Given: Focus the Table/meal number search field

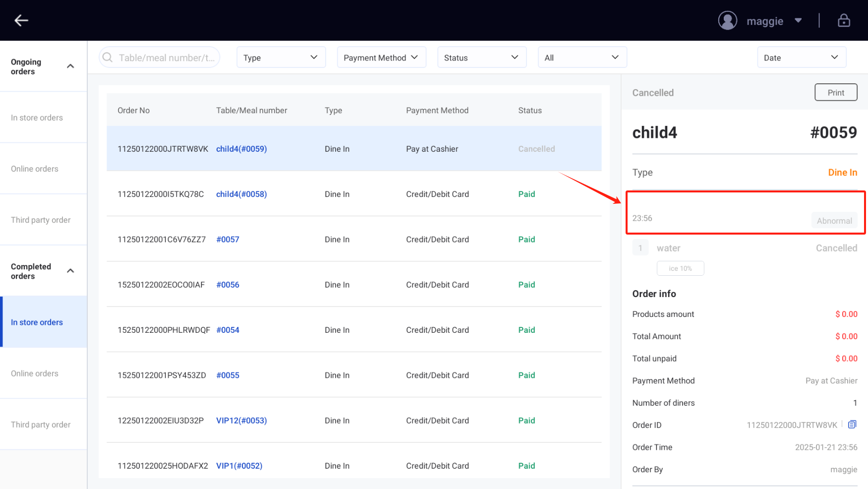Looking at the screenshot, I should [160, 58].
